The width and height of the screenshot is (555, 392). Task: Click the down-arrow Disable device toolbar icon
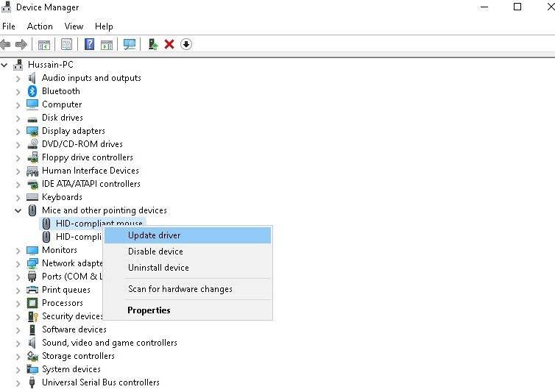(186, 45)
